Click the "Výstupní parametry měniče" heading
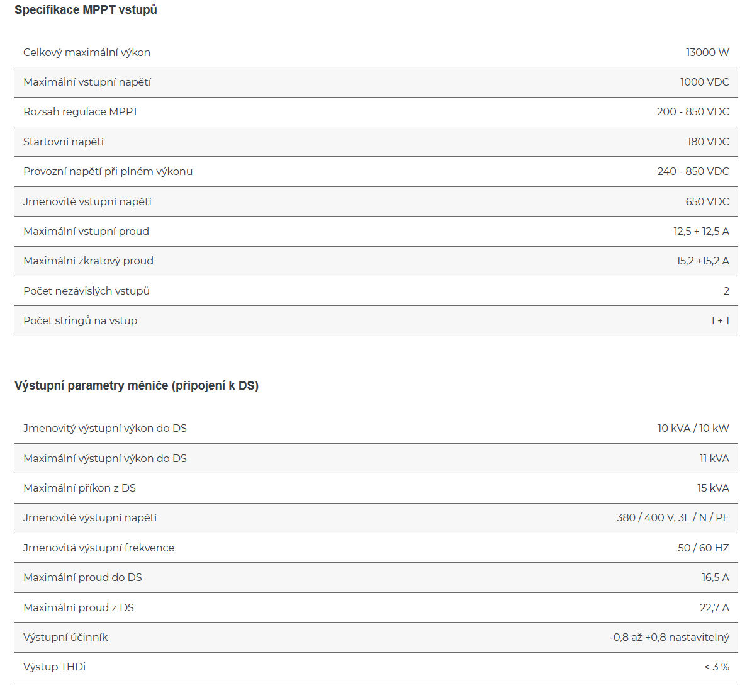Viewport: 752px width, 700px height. (137, 385)
